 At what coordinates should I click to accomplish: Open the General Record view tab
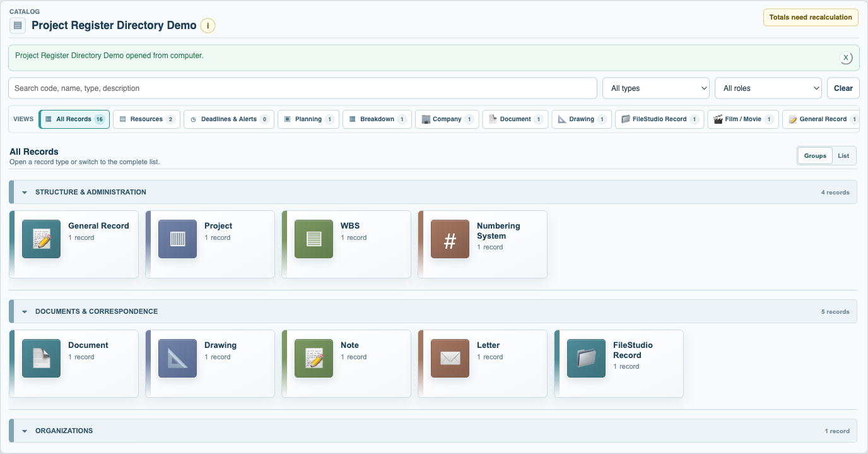(x=821, y=119)
